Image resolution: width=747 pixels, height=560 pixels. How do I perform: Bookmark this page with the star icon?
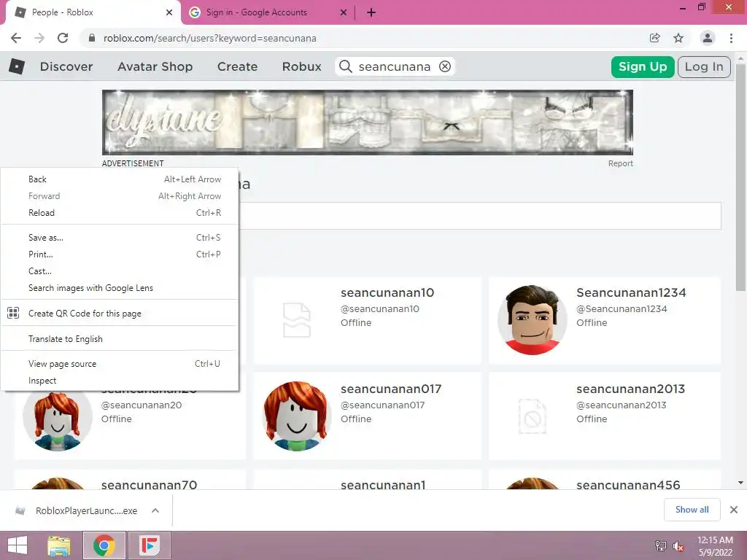coord(678,38)
